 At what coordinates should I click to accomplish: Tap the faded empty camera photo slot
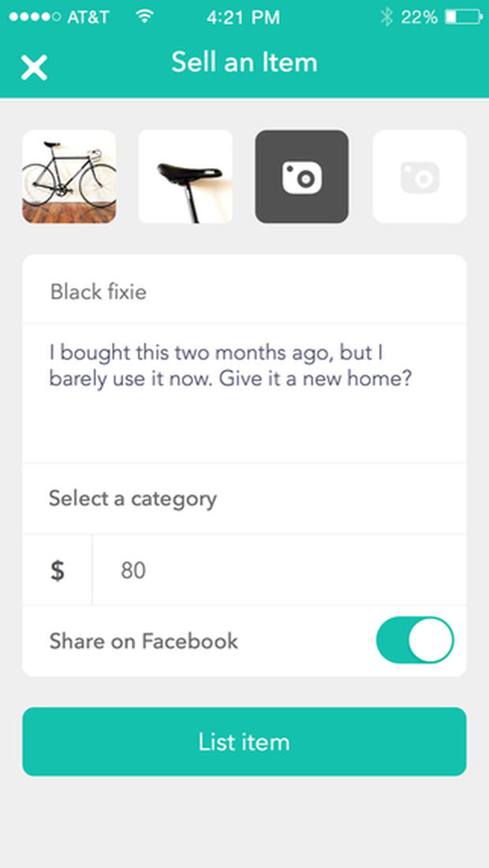(x=419, y=177)
